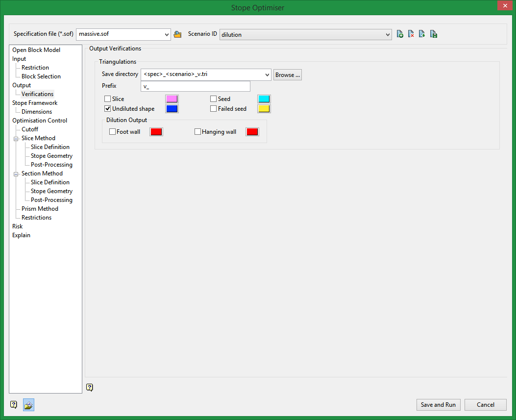516x420 pixels.
Task: Click the Prefix text field
Action: 195,86
